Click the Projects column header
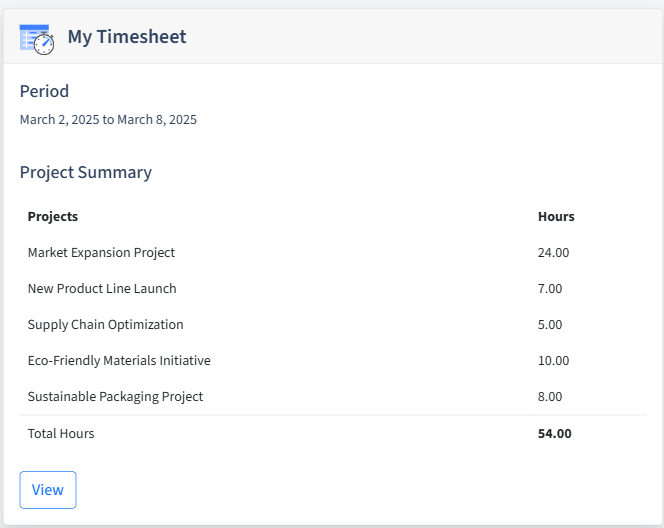 click(x=53, y=216)
